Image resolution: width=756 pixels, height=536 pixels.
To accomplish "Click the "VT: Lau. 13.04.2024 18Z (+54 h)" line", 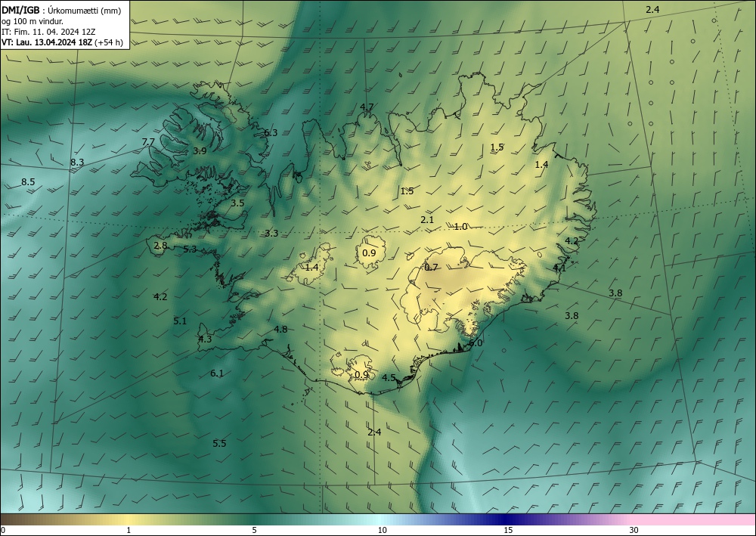I will 62,42.
